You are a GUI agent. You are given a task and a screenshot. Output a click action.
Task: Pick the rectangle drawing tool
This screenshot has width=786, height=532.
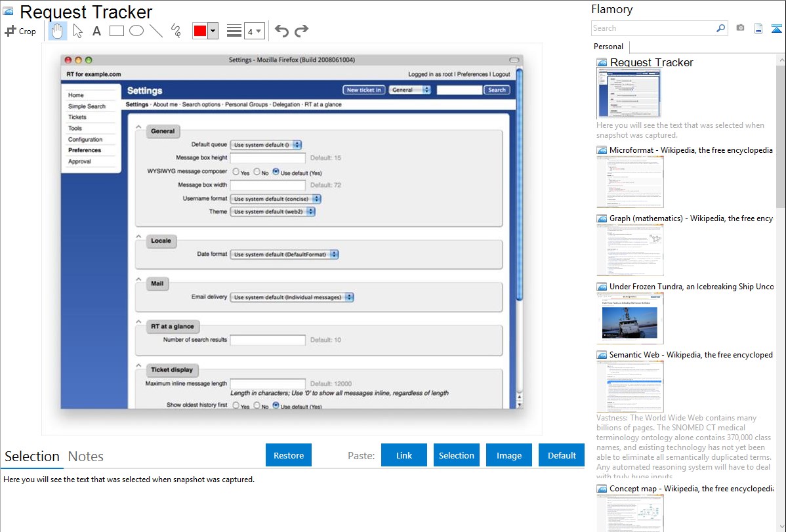coord(116,31)
